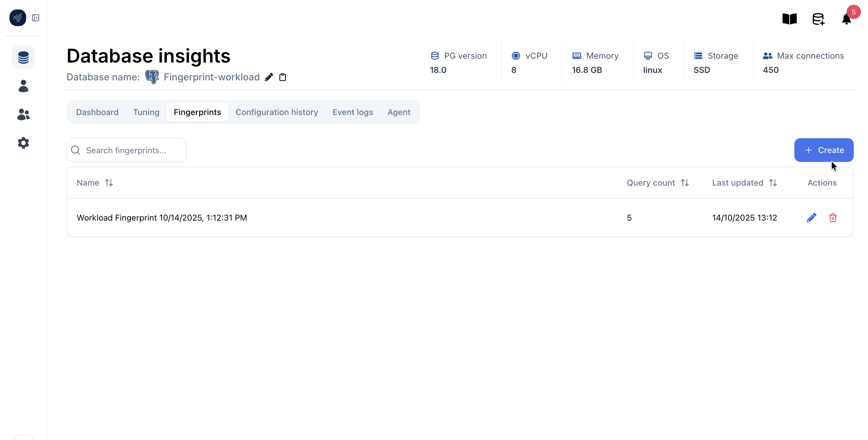Image resolution: width=868 pixels, height=440 pixels.
Task: Edit the Workload Fingerprint via the pencil action
Action: tap(812, 217)
